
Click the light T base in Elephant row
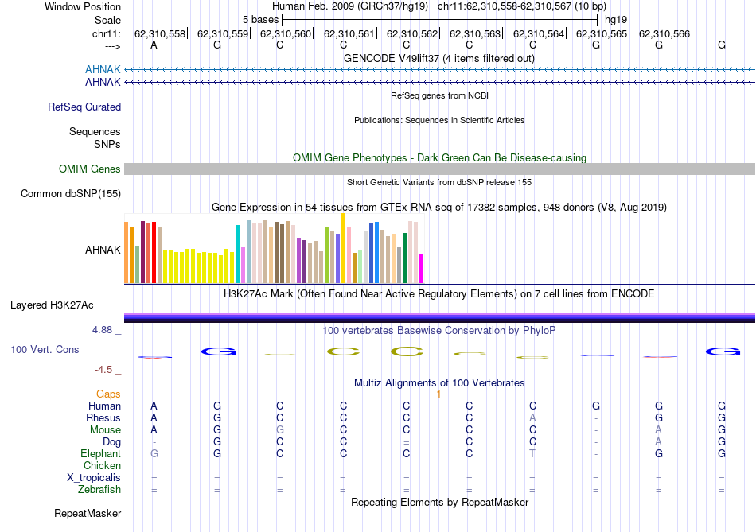(x=532, y=454)
